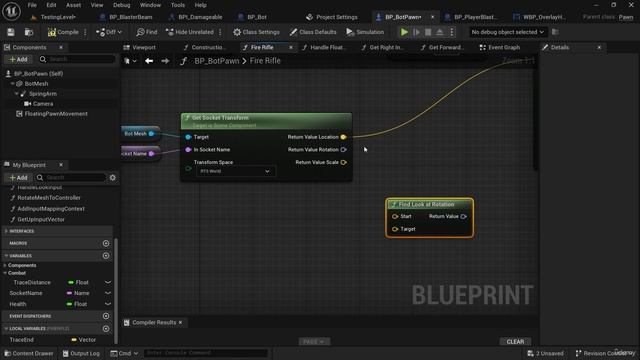Navigate forward in graph history
640x360 pixels.
tap(165, 61)
